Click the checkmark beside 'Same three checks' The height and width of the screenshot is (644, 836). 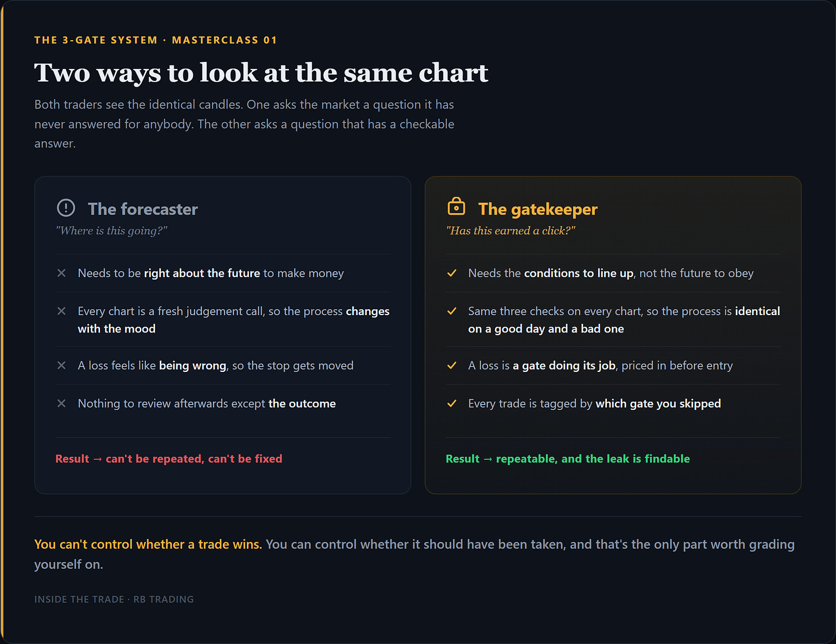click(452, 311)
